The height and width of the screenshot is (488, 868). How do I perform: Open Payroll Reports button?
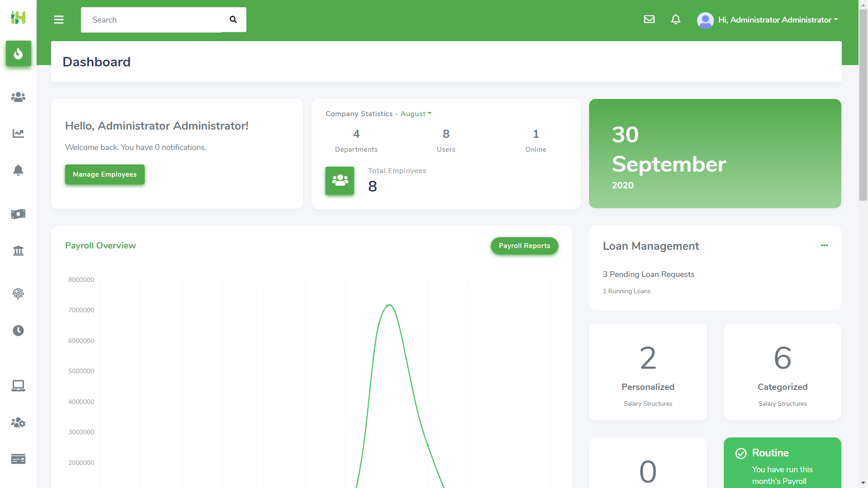coord(524,246)
